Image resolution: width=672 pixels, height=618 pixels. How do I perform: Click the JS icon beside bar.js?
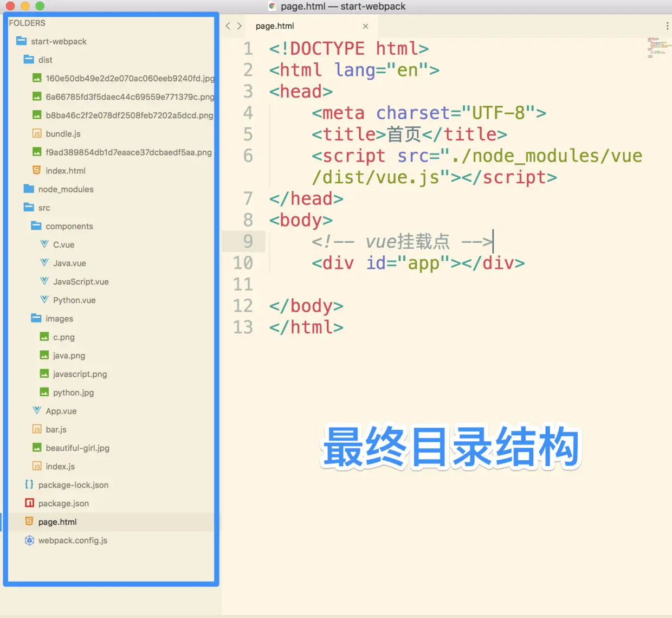(37, 429)
